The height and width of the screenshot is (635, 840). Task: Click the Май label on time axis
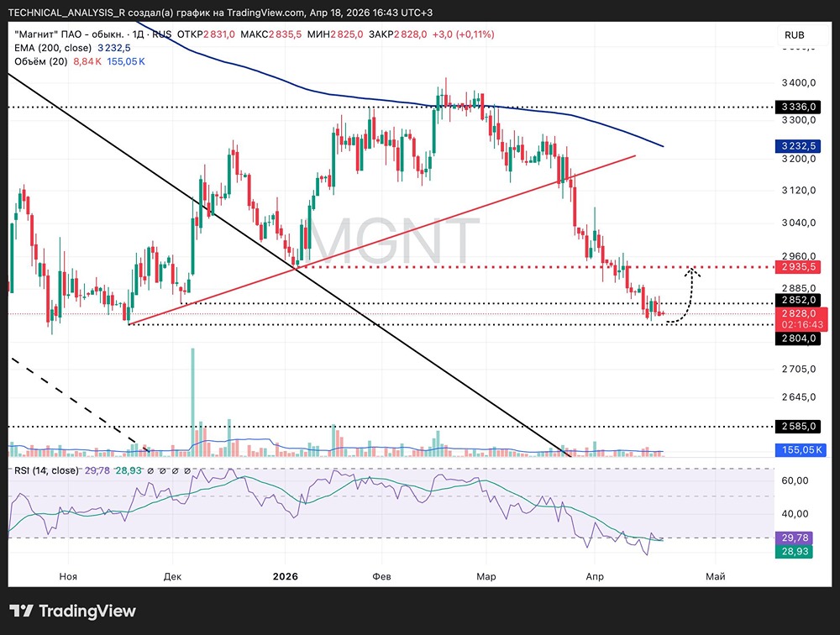tap(715, 576)
